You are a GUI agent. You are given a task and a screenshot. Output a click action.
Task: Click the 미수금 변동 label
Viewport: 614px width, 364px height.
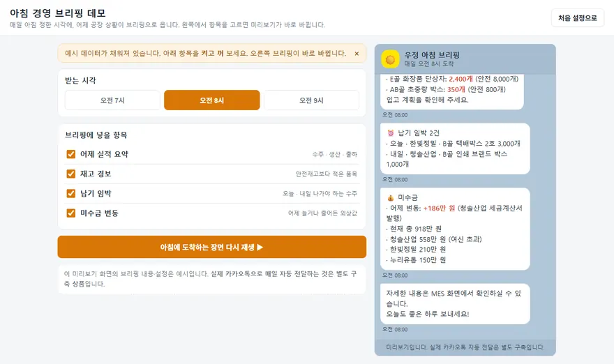coord(99,213)
